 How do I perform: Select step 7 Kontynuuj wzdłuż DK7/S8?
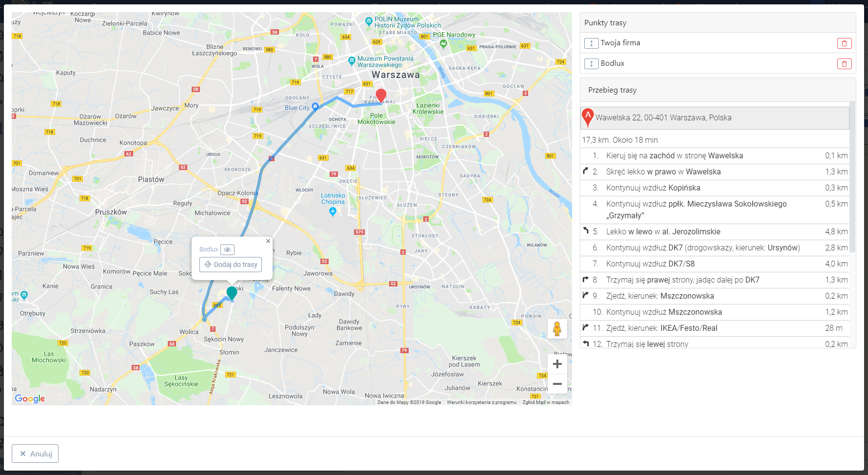(x=715, y=264)
